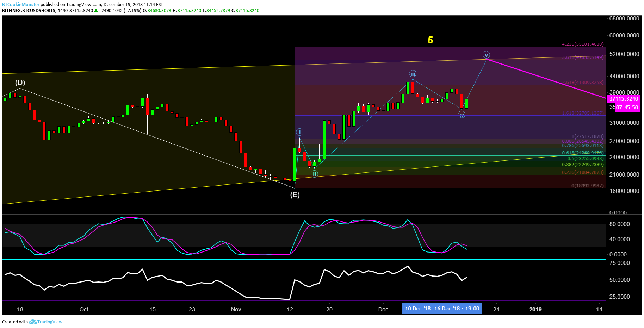
Task: Select the circled wave iii label
Action: click(x=413, y=74)
